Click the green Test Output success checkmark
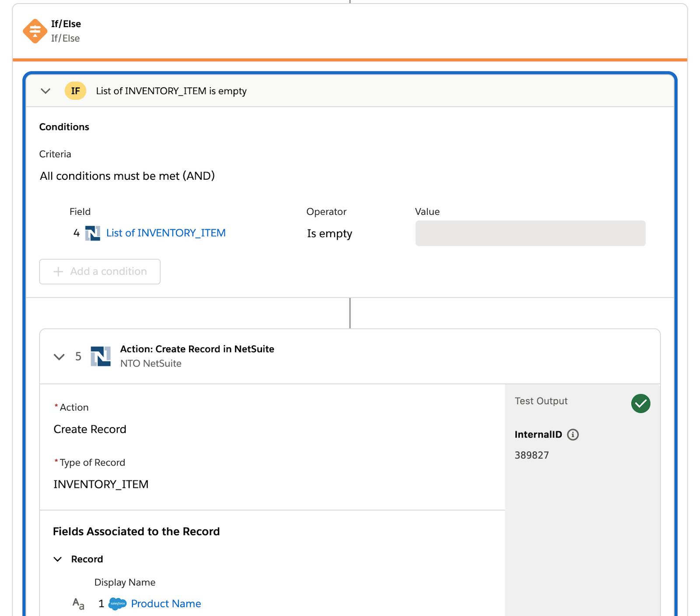Viewport: 700px width, 616px height. click(x=640, y=403)
